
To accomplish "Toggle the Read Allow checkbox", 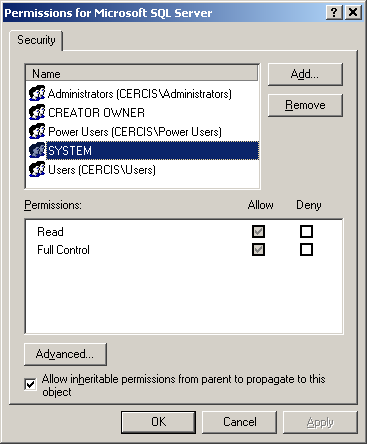I will click(258, 231).
